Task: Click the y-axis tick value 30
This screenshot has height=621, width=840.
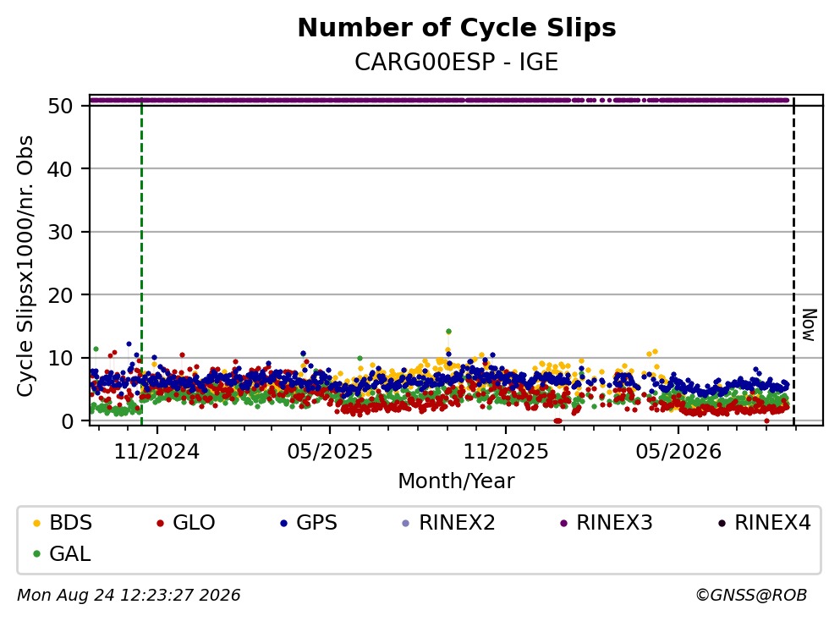Action: 61,232
